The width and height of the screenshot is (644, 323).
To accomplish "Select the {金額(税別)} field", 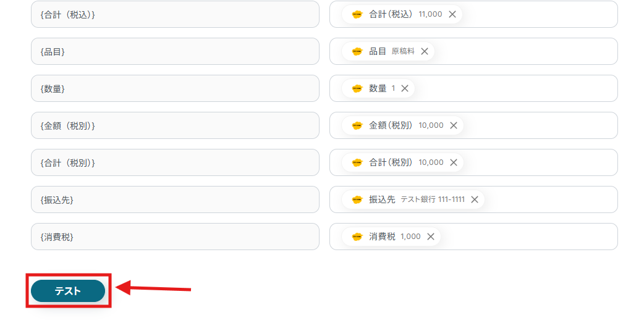I will tap(175, 125).
